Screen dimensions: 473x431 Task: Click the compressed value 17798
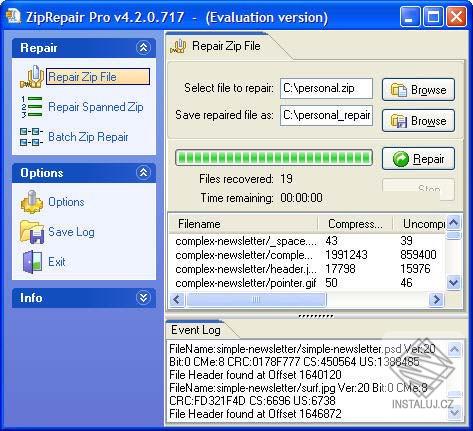340,269
